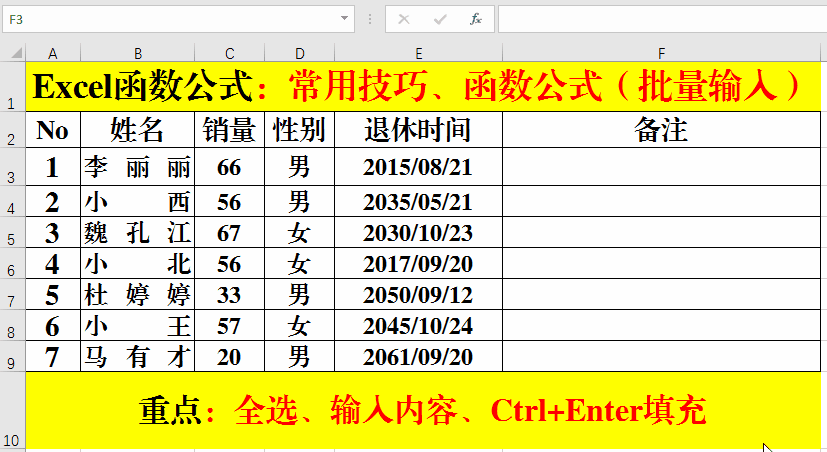Screen dimensions: 827x452
Task: Click the name cell '小 王'
Action: (x=138, y=325)
